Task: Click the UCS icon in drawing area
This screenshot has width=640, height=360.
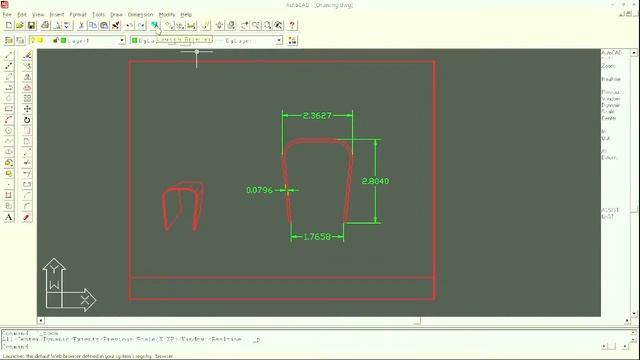Action: tap(69, 285)
